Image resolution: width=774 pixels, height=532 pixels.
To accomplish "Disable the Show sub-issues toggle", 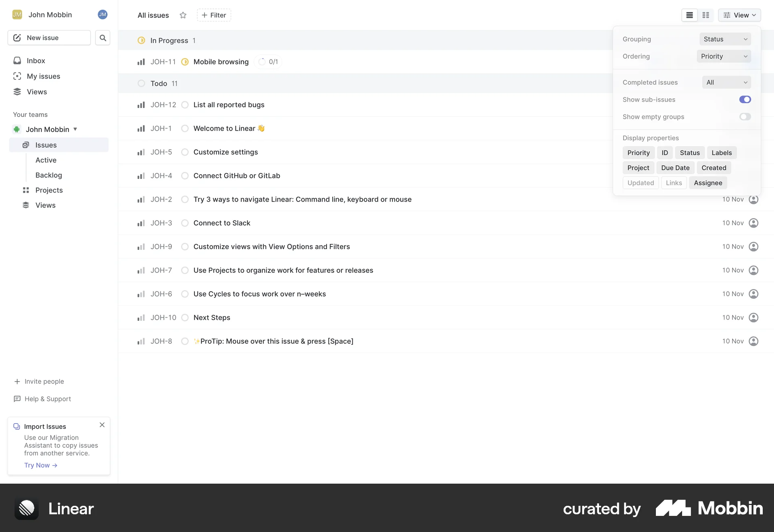I will pos(745,100).
